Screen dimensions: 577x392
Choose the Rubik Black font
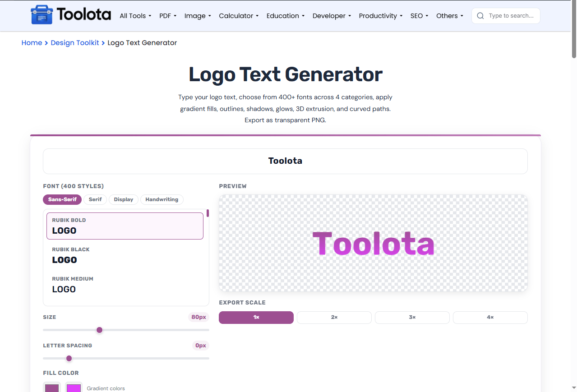[x=125, y=255]
